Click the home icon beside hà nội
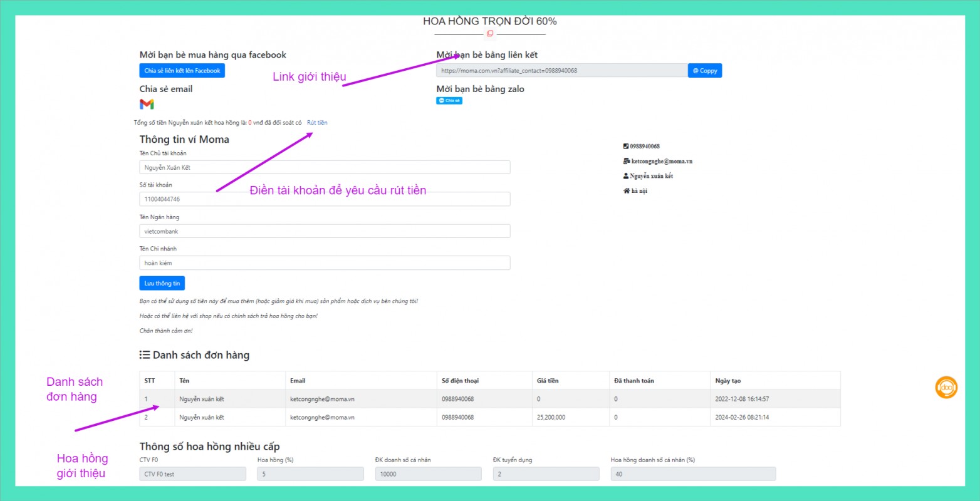The width and height of the screenshot is (980, 501). point(626,191)
